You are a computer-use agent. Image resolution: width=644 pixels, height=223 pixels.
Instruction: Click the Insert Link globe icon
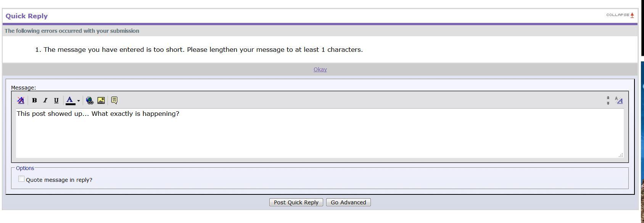pyautogui.click(x=90, y=100)
